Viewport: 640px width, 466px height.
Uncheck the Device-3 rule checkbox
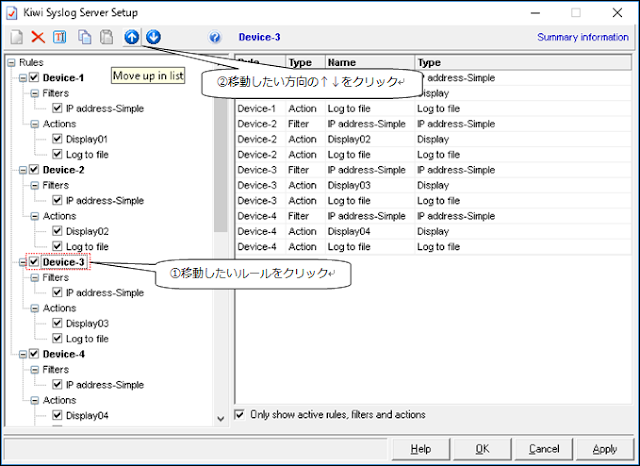34,262
